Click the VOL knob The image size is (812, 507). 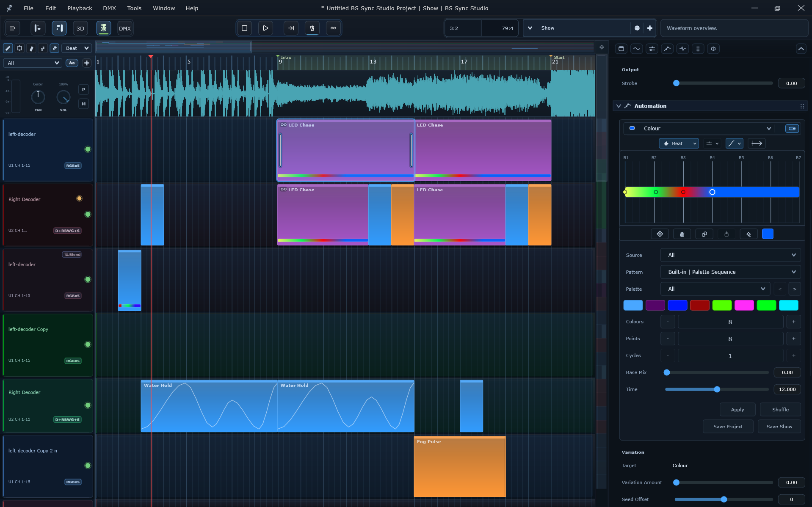[63, 97]
